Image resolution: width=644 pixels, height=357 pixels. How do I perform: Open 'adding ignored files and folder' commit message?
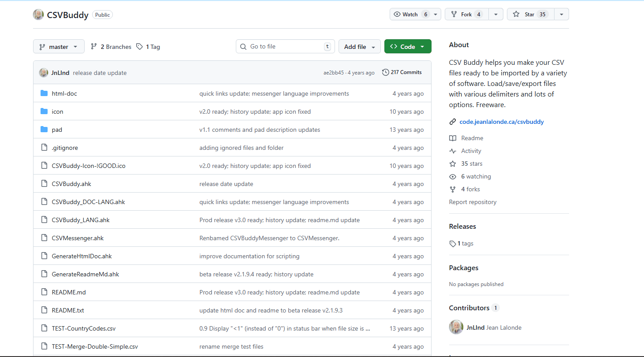click(242, 148)
